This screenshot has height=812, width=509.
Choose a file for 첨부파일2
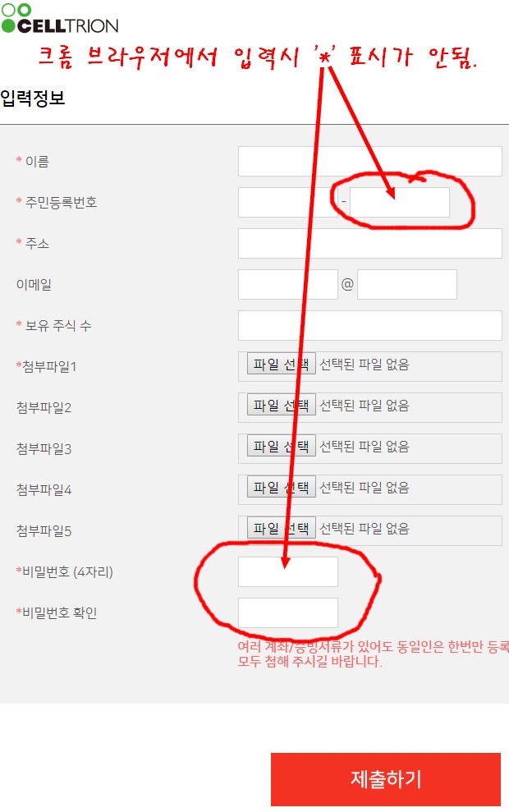click(281, 405)
